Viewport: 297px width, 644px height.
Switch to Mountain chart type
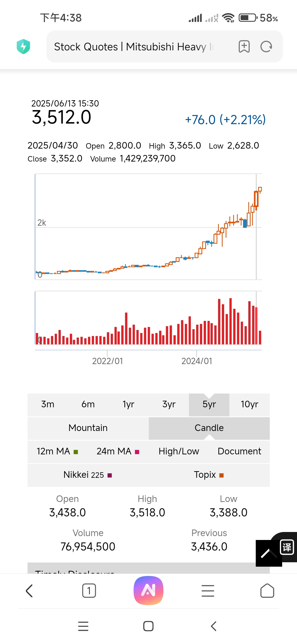click(x=88, y=428)
